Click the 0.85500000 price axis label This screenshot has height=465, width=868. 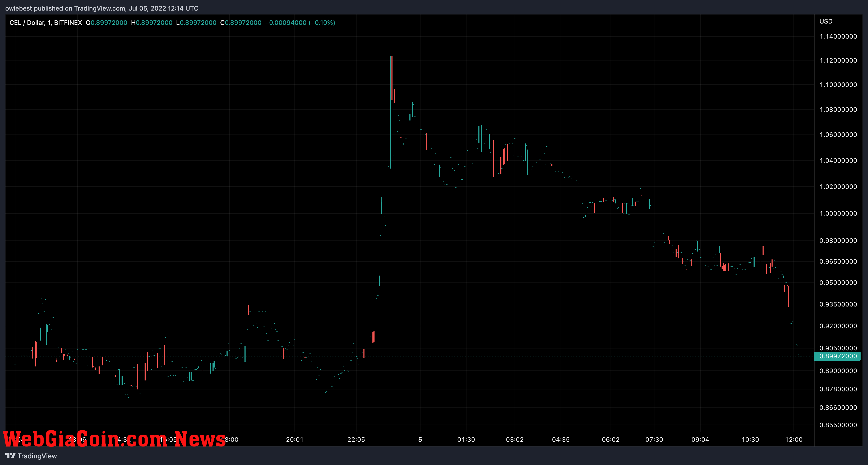pyautogui.click(x=838, y=425)
